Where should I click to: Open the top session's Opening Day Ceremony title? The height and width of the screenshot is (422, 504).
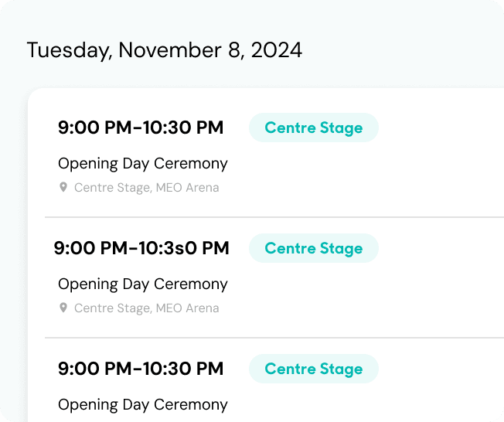click(143, 164)
